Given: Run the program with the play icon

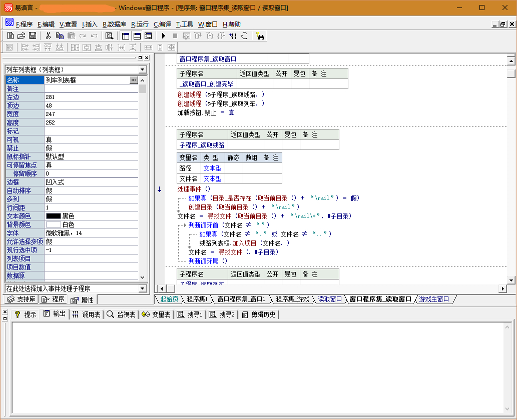Looking at the screenshot, I should (x=163, y=35).
